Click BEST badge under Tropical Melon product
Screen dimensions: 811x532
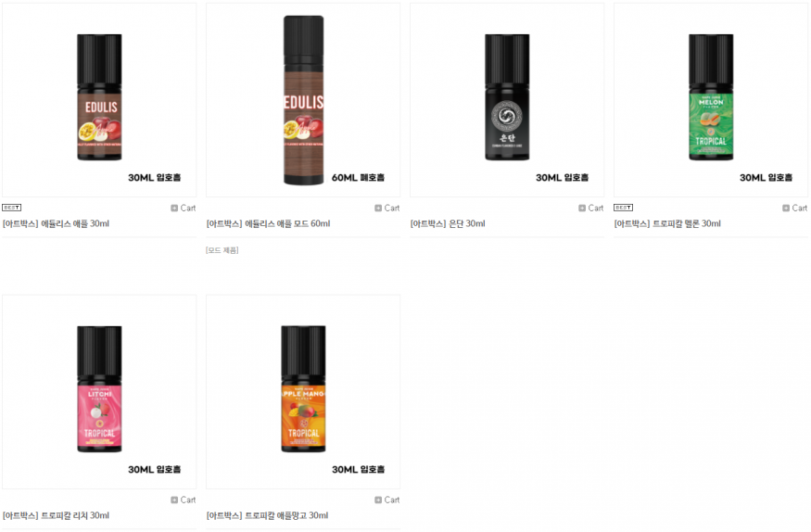click(x=623, y=208)
